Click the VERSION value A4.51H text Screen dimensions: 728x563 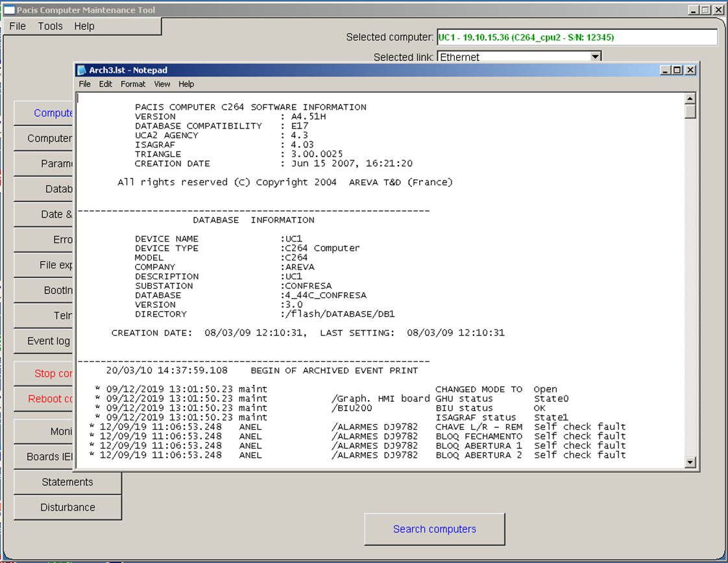pos(308,117)
